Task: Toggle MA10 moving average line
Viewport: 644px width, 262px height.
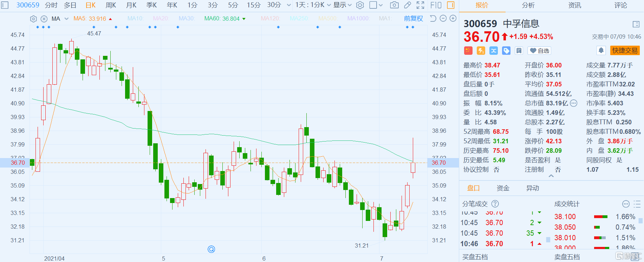Action: pyautogui.click(x=135, y=19)
